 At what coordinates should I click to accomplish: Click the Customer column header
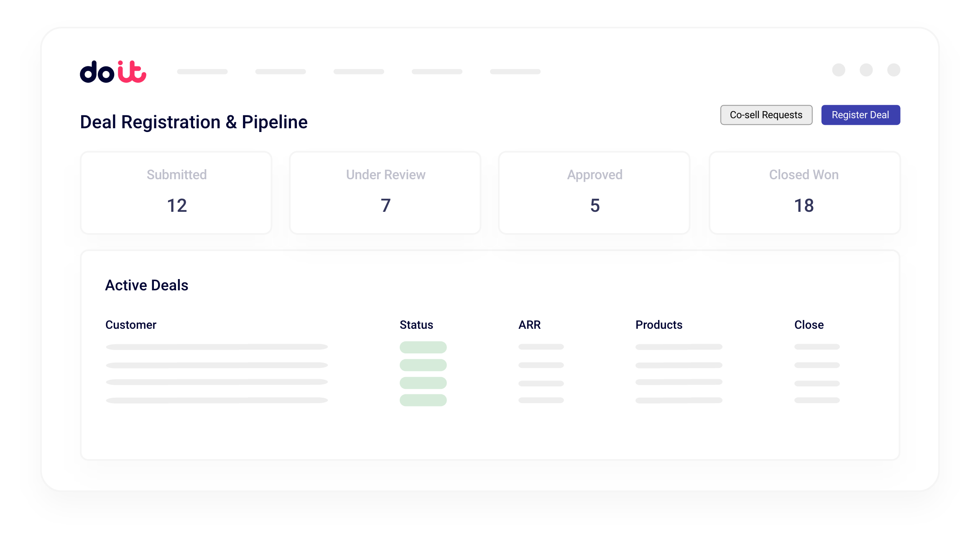coord(131,325)
